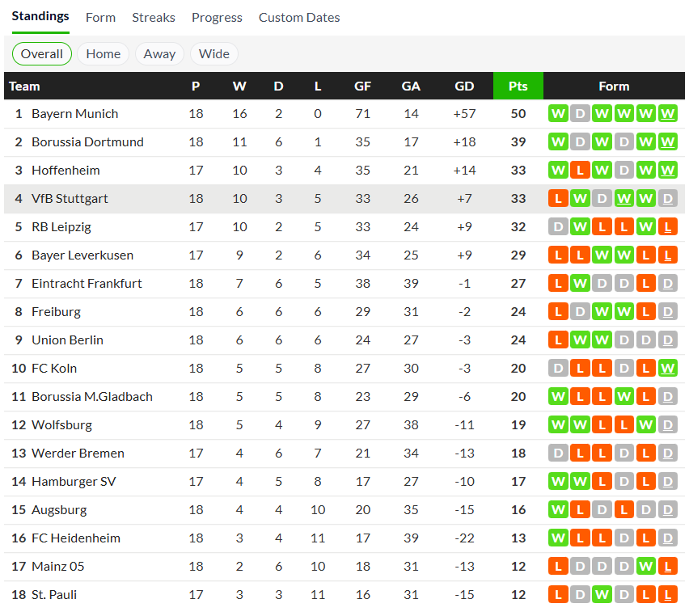The height and width of the screenshot is (616, 689).
Task: Click the Eintracht Frankfurt team name
Action: pos(87,284)
